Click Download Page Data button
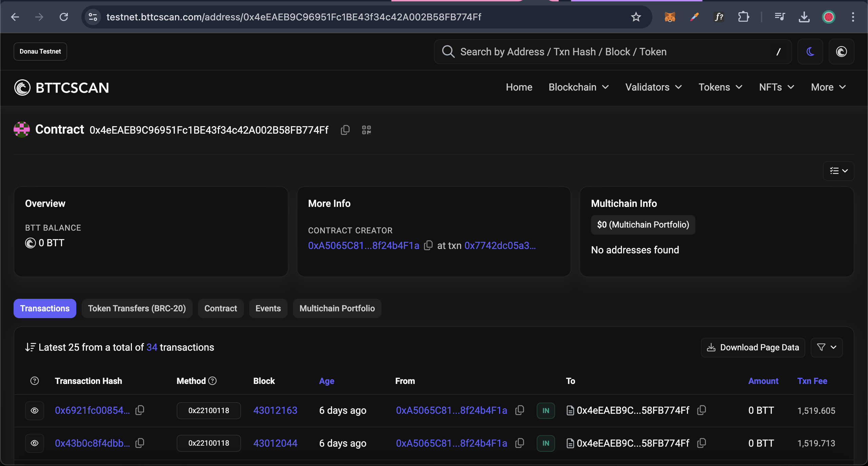Viewport: 868px width, 466px height. (x=753, y=347)
